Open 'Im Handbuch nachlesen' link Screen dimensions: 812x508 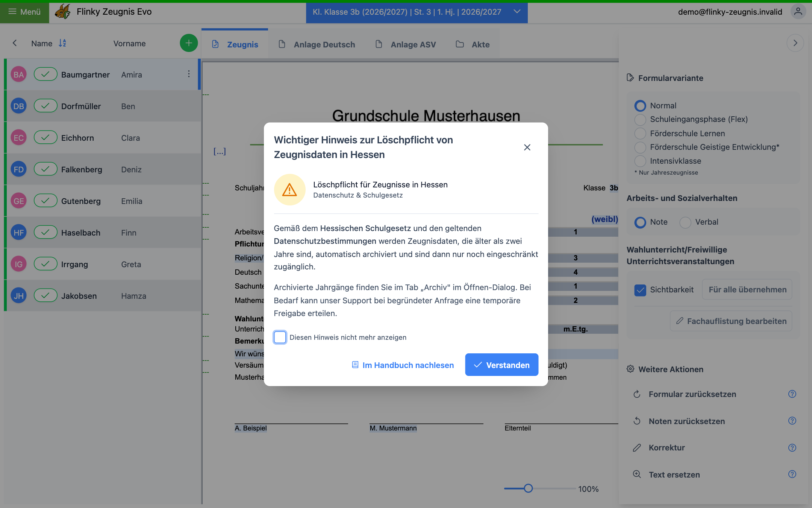coord(403,365)
